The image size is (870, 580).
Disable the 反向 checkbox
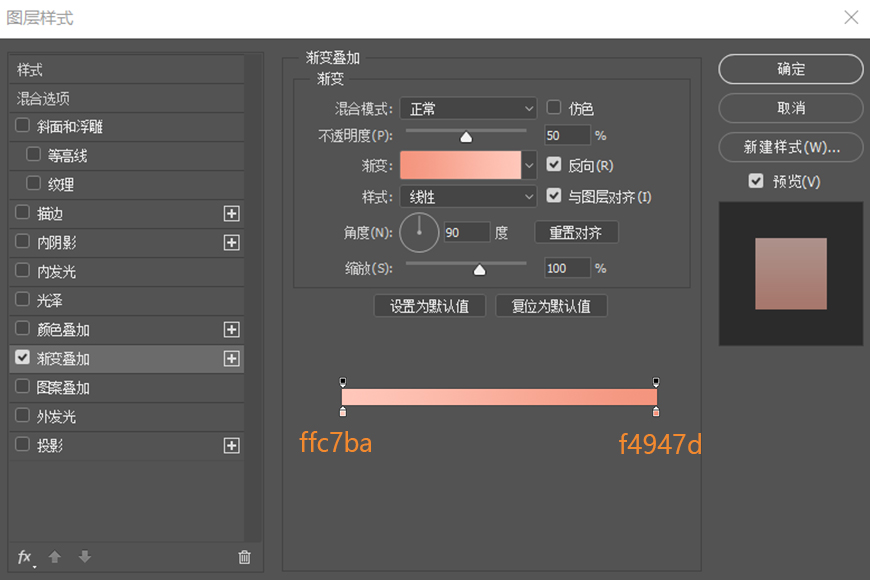point(554,164)
